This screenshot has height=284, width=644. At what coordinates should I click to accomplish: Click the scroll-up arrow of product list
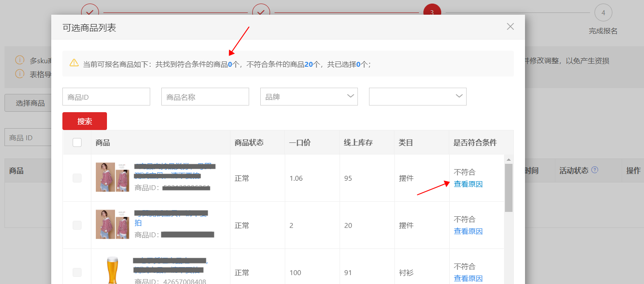coord(509,159)
